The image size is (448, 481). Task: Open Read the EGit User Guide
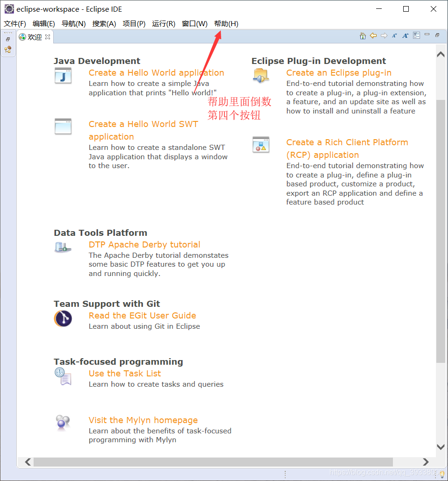tap(142, 315)
